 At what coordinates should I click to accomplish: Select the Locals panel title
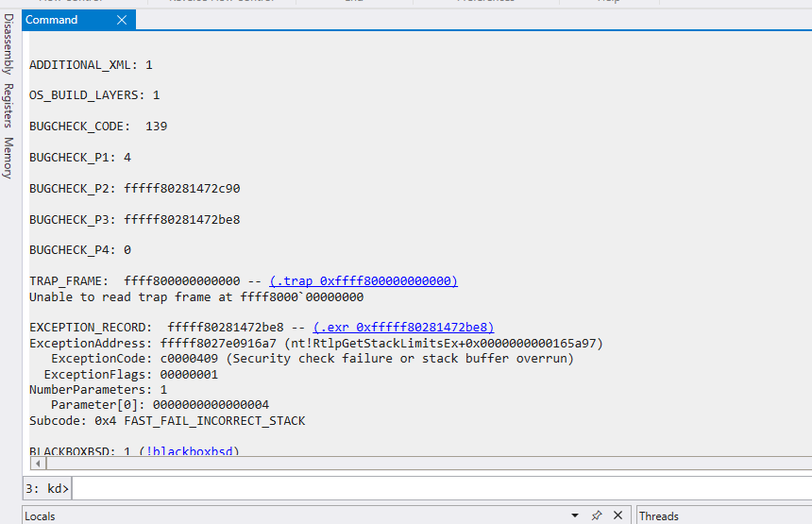click(40, 516)
